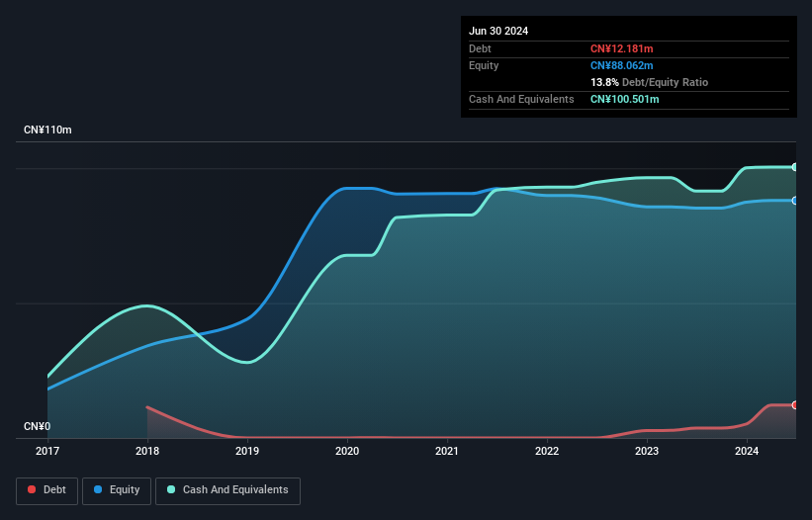Image resolution: width=812 pixels, height=520 pixels.
Task: Click the 2018 x-axis label
Action: (147, 451)
